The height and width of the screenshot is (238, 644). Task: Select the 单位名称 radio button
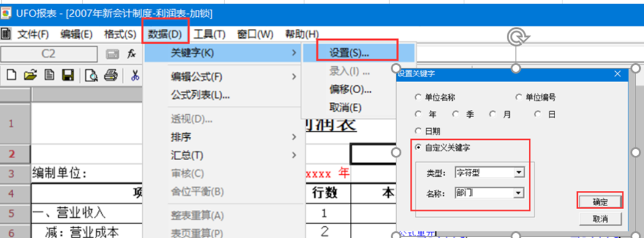419,98
